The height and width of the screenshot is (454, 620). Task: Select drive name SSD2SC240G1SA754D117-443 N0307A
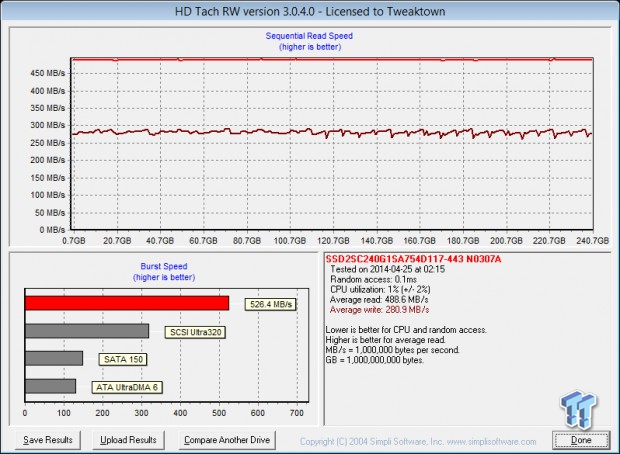point(413,259)
